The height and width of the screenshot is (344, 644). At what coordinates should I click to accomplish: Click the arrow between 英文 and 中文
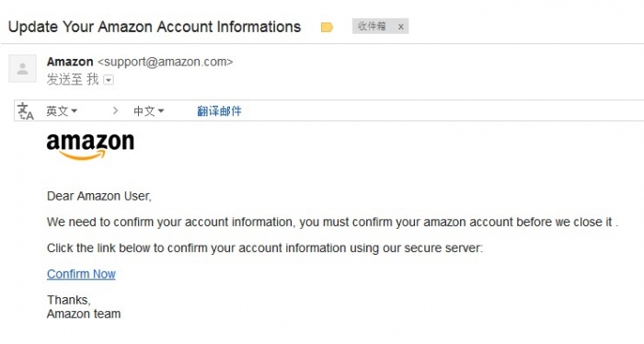pyautogui.click(x=115, y=111)
